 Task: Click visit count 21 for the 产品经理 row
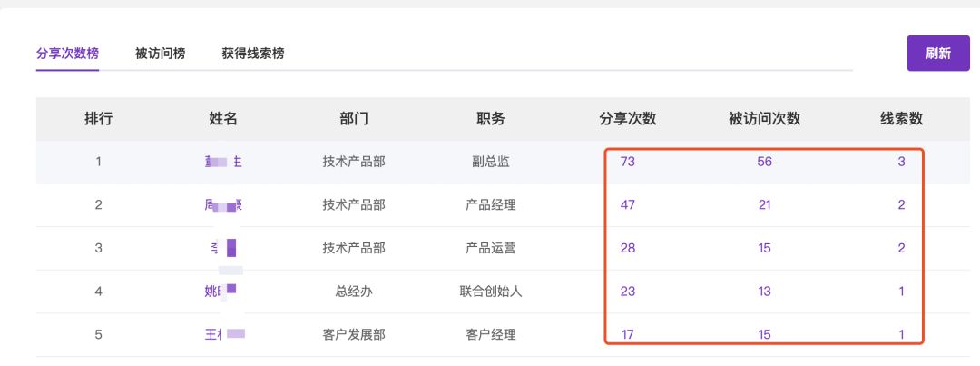(x=764, y=205)
